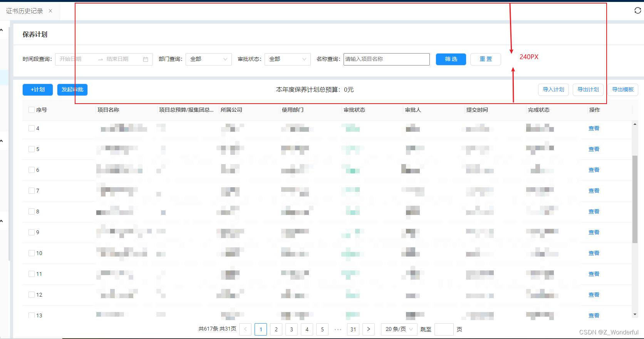Click 查看 link in row 5
Viewport: 644px width, 339px height.
coord(594,149)
